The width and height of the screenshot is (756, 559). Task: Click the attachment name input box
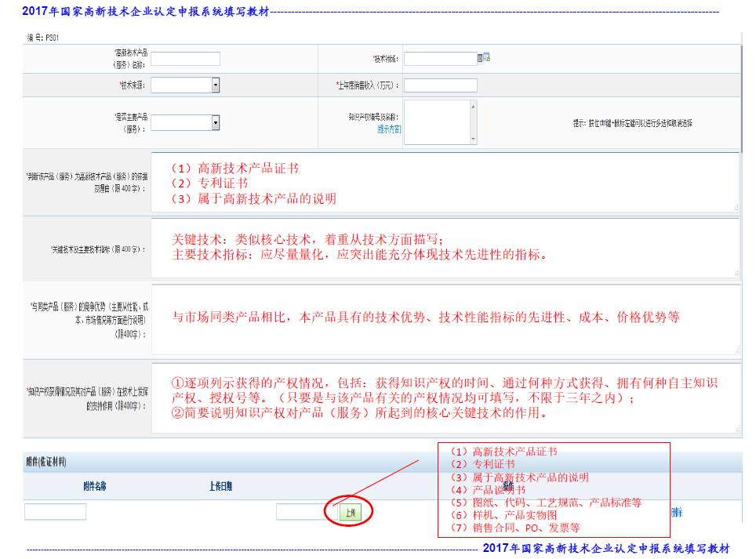pyautogui.click(x=55, y=512)
